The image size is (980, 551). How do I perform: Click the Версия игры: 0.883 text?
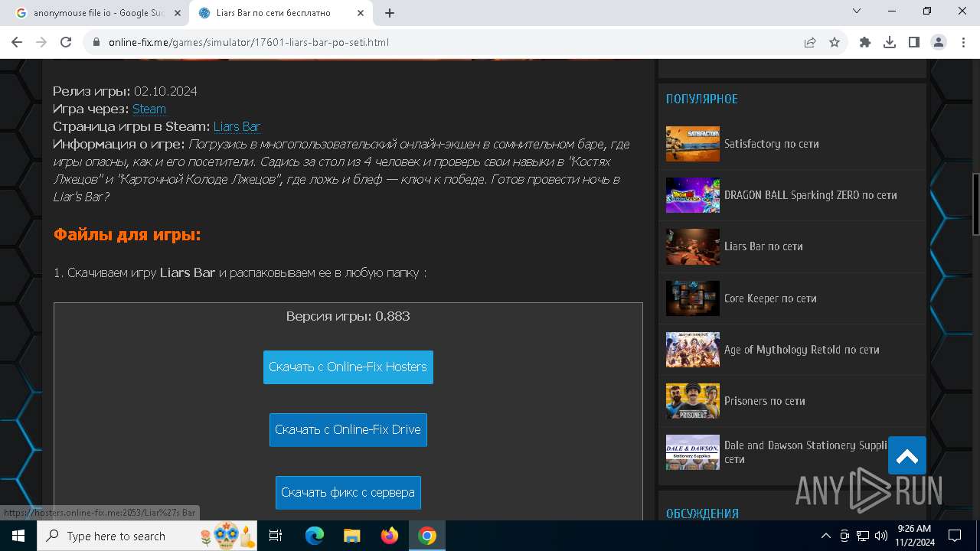coord(348,316)
